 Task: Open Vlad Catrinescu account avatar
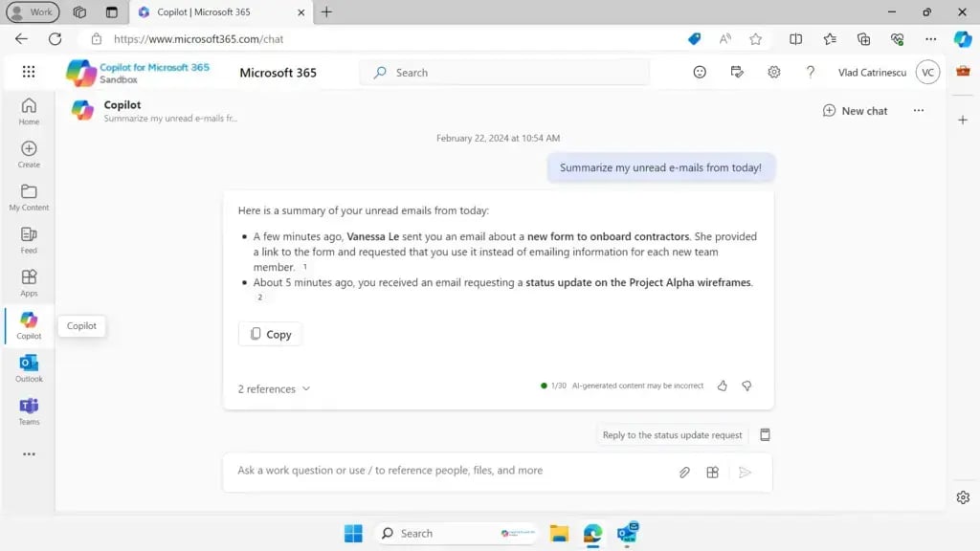coord(927,72)
